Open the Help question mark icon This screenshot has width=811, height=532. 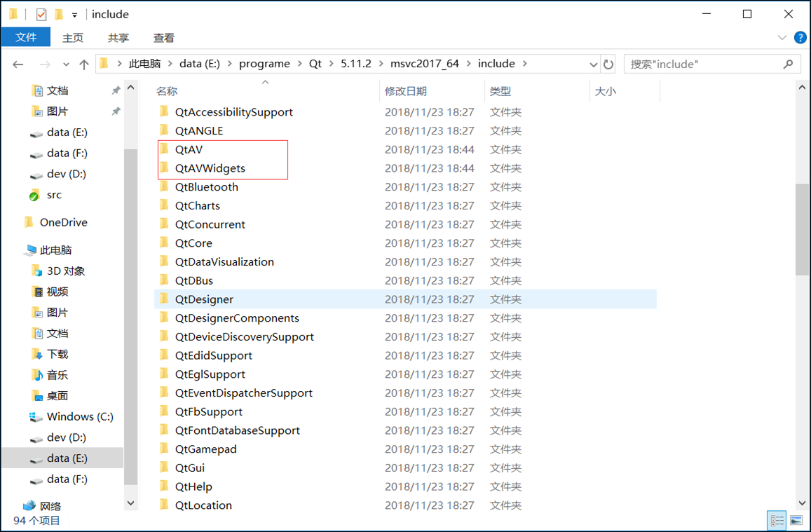tap(800, 38)
